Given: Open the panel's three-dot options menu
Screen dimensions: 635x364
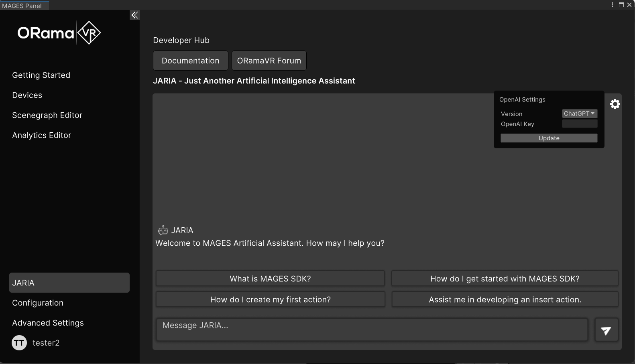Looking at the screenshot, I should pyautogui.click(x=613, y=5).
